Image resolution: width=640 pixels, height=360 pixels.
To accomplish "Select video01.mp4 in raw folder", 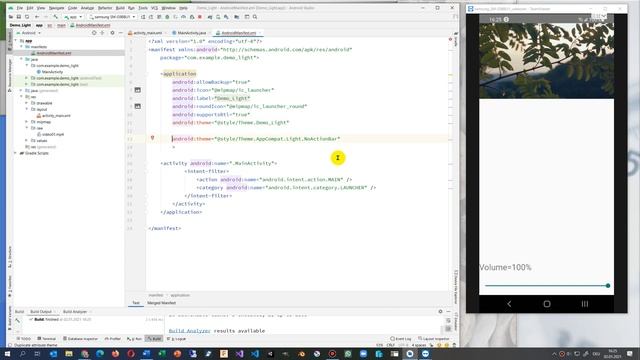I will coord(51,134).
